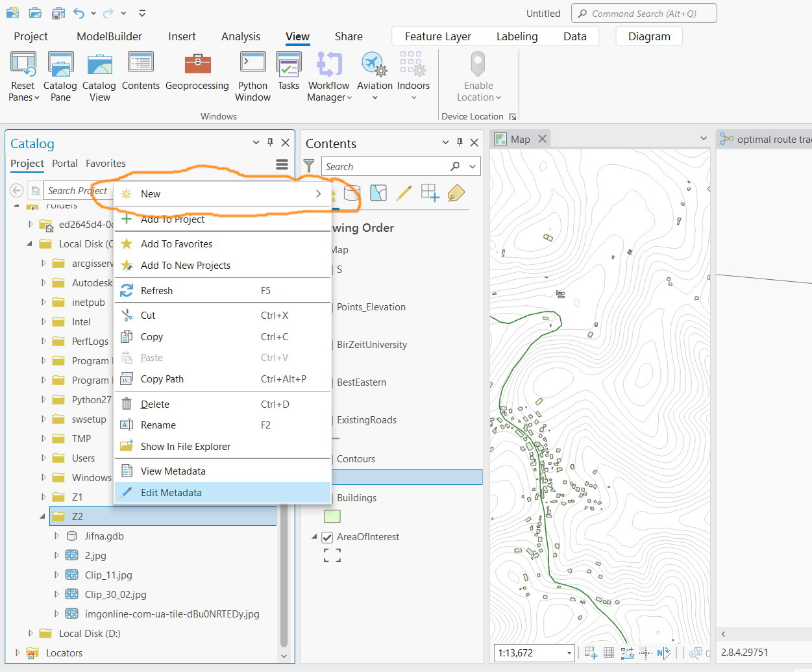Expand the Jifna.gdb geodatabase
Viewport: 812px width, 672px height.
coord(56,536)
